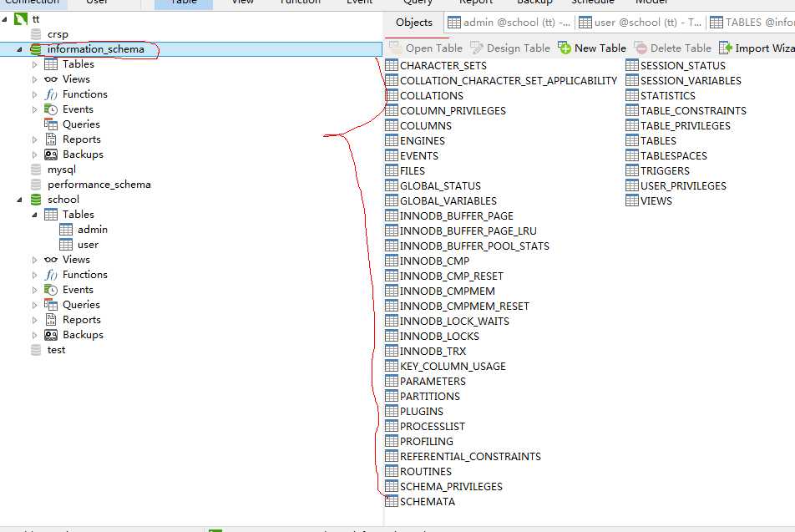Select the TRIGGERS table
The width and height of the screenshot is (795, 532).
[657, 170]
